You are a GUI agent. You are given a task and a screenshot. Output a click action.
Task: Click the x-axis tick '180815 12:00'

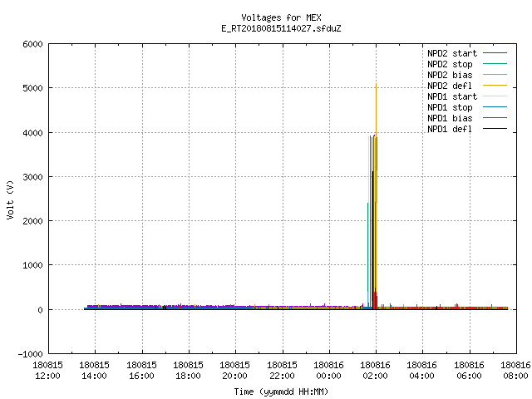[x=48, y=371]
